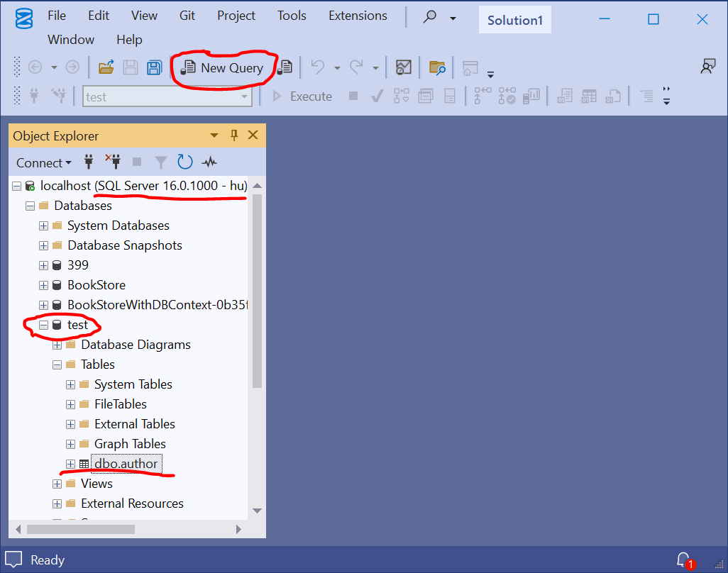
Task: Open the Extensions menu
Action: pos(358,16)
